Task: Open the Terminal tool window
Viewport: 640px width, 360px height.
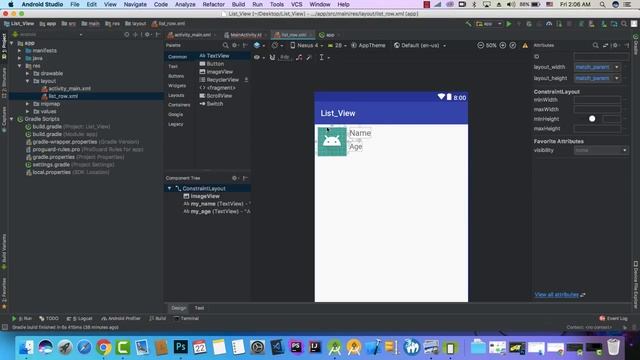Action: [x=187, y=318]
